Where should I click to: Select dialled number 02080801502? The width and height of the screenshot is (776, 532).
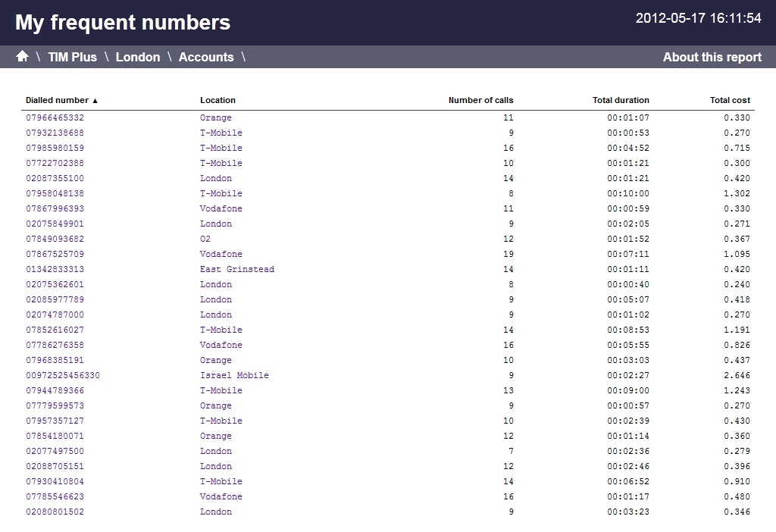tap(55, 512)
